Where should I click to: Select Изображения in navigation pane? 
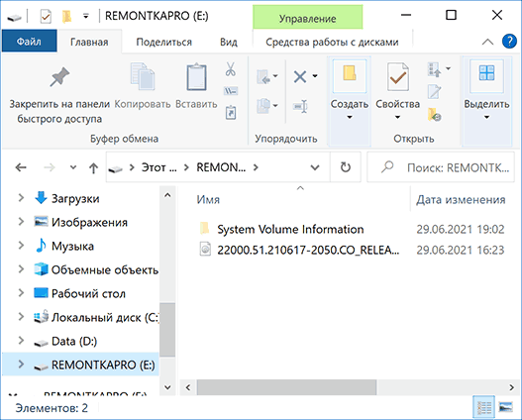pos(89,222)
